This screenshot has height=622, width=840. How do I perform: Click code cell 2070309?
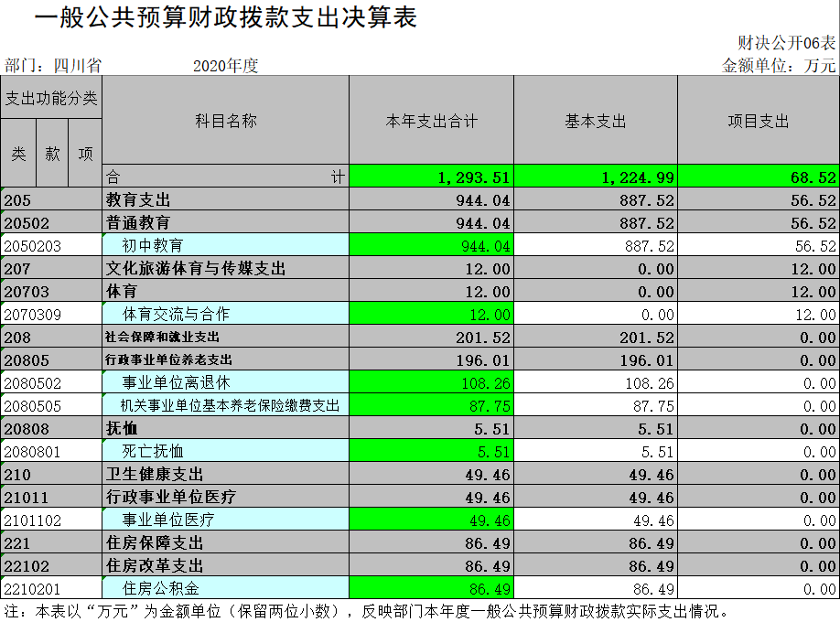click(51, 314)
